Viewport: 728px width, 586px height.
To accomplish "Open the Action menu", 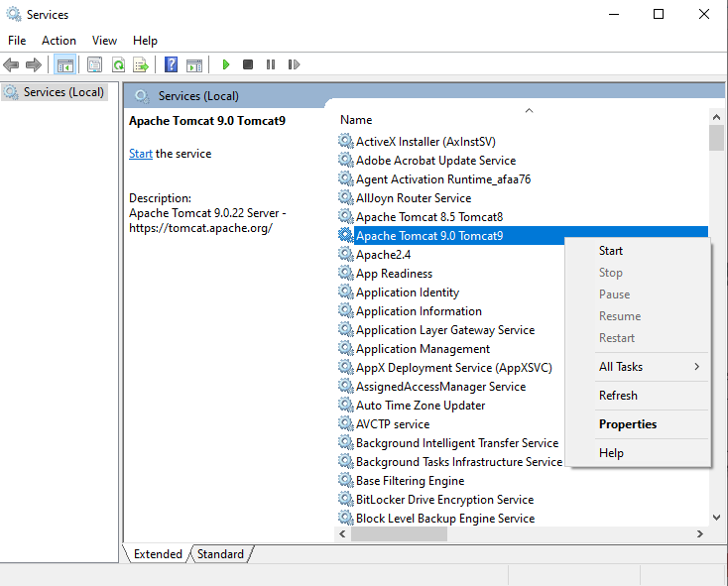I will 59,41.
